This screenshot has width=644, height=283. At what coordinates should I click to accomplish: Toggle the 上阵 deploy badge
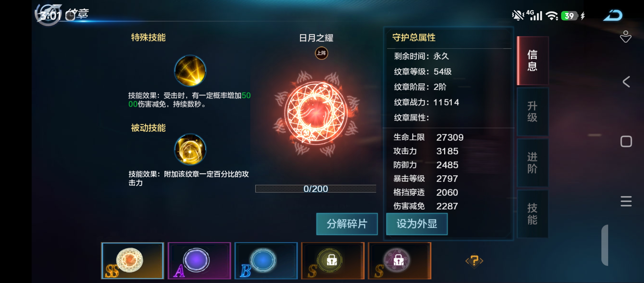click(x=321, y=53)
